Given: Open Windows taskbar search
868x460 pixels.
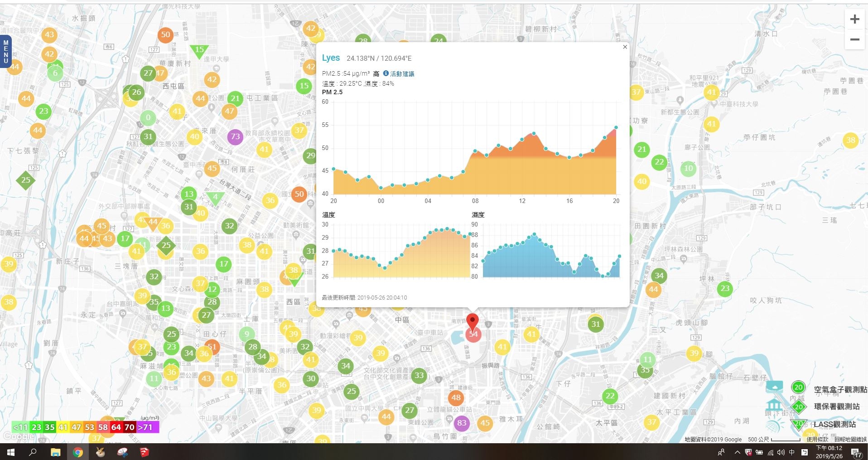Looking at the screenshot, I should coord(33,452).
